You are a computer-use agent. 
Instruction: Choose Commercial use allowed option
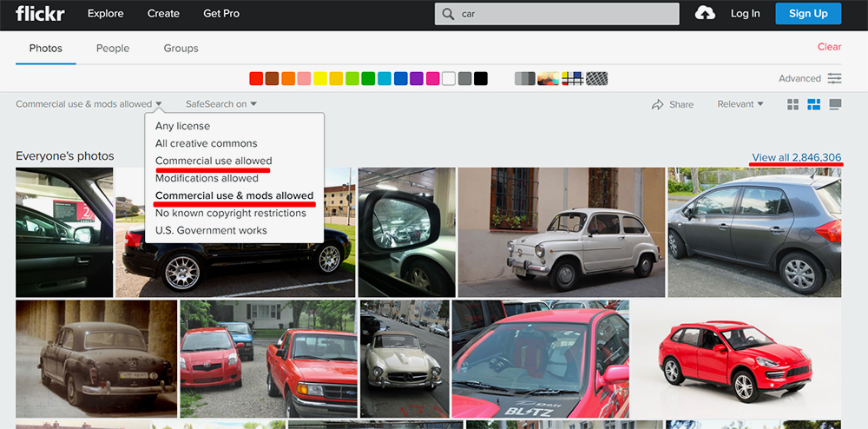pos(214,161)
